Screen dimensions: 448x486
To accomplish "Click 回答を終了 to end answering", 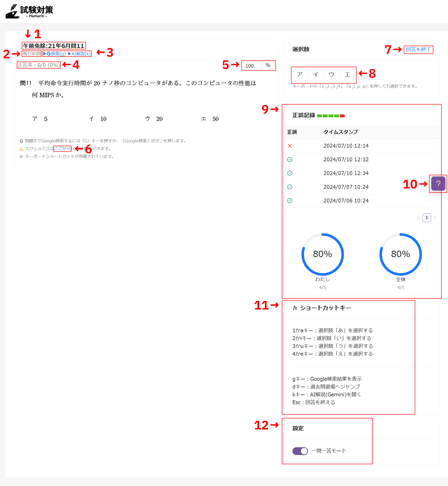I will pyautogui.click(x=418, y=49).
